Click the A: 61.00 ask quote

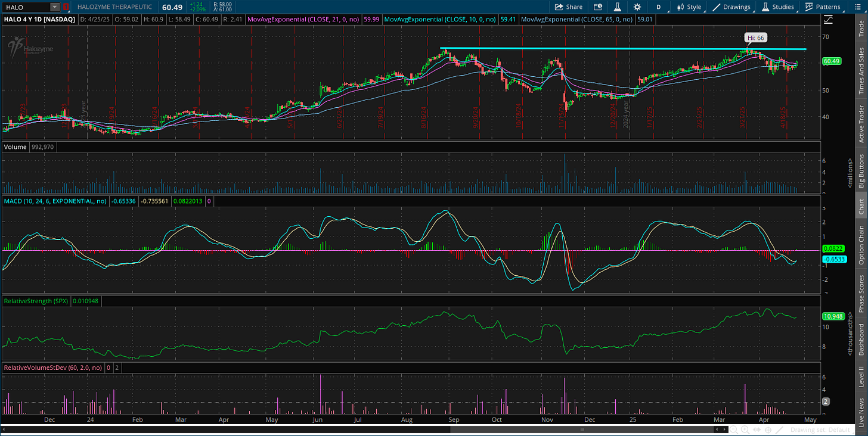click(224, 10)
